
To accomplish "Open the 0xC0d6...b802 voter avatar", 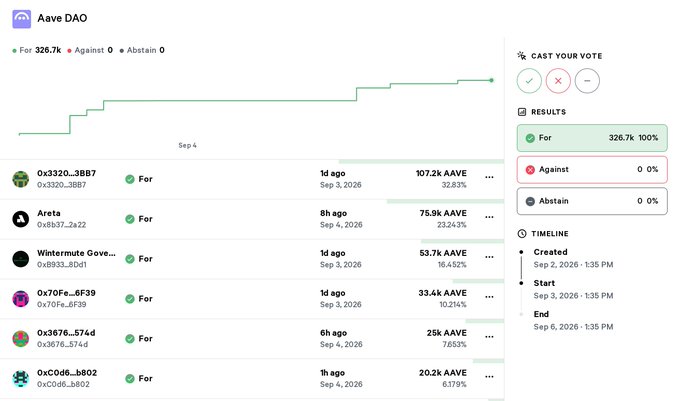I will point(20,378).
